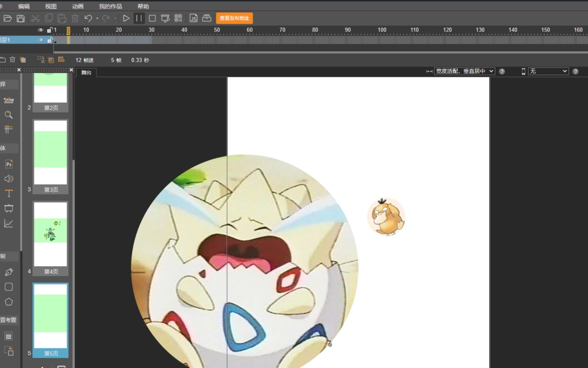Select the guides grid tool
This screenshot has height=368, width=588.
tap(9, 129)
